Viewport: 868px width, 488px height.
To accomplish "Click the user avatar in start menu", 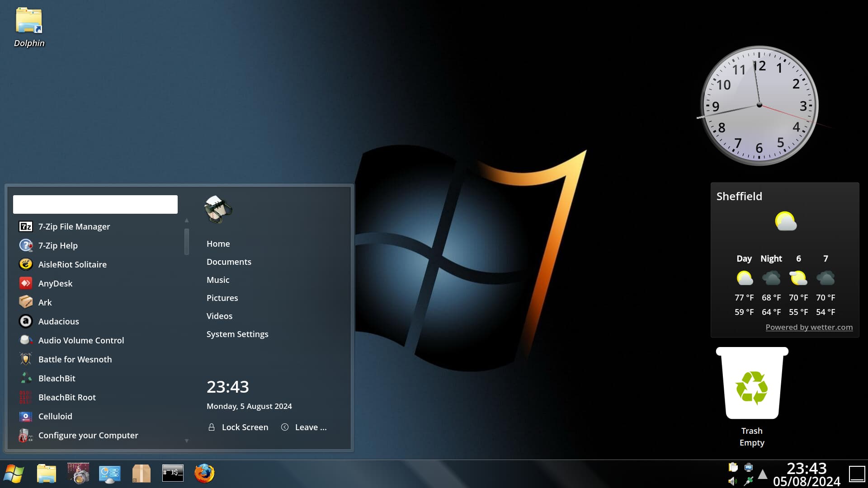I will click(x=218, y=209).
